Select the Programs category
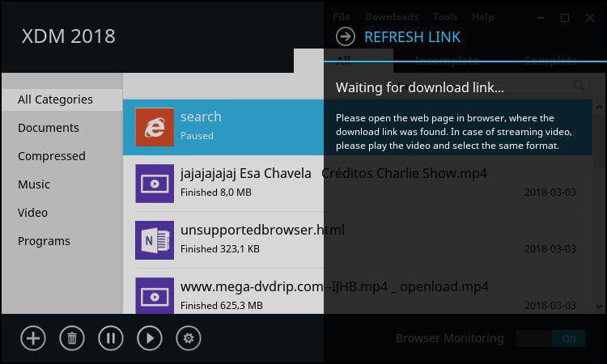The image size is (607, 364). [44, 241]
